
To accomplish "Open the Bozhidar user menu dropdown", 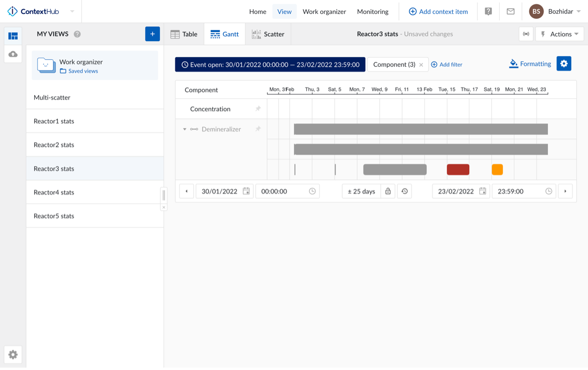I will tap(555, 11).
